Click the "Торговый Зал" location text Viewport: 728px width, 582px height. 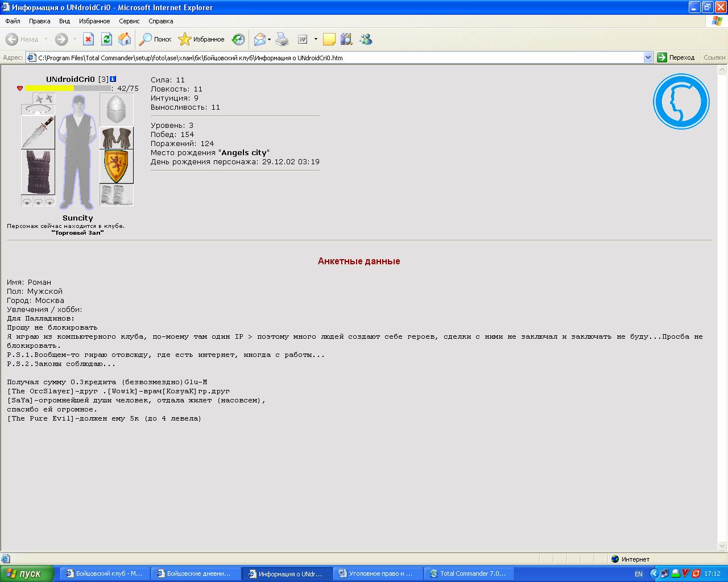[77, 232]
